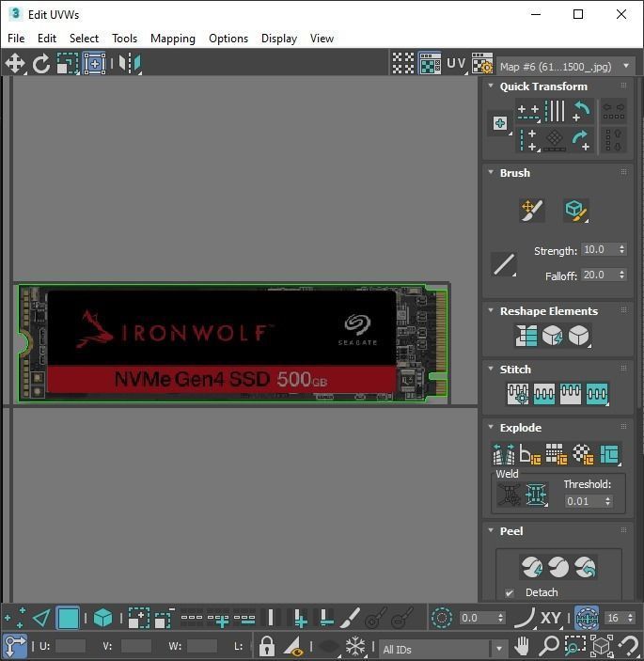Toggle the Detach checkbox

point(510,592)
